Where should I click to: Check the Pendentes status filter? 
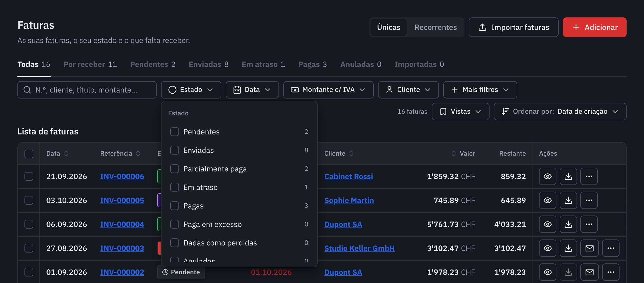(x=174, y=132)
